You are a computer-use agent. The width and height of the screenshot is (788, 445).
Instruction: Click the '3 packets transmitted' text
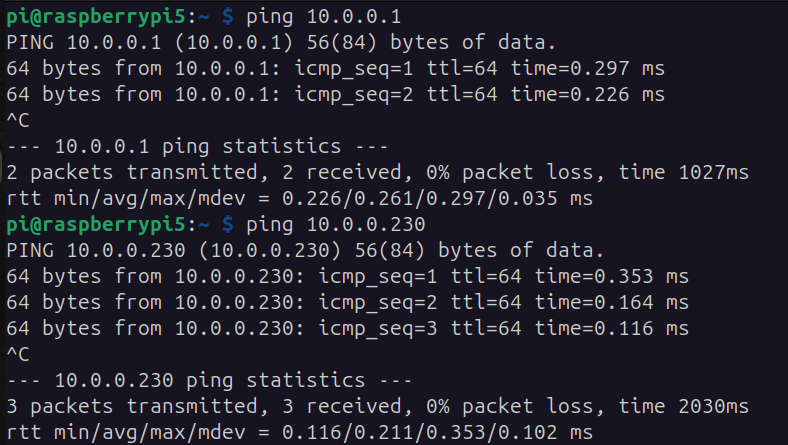coord(132,407)
